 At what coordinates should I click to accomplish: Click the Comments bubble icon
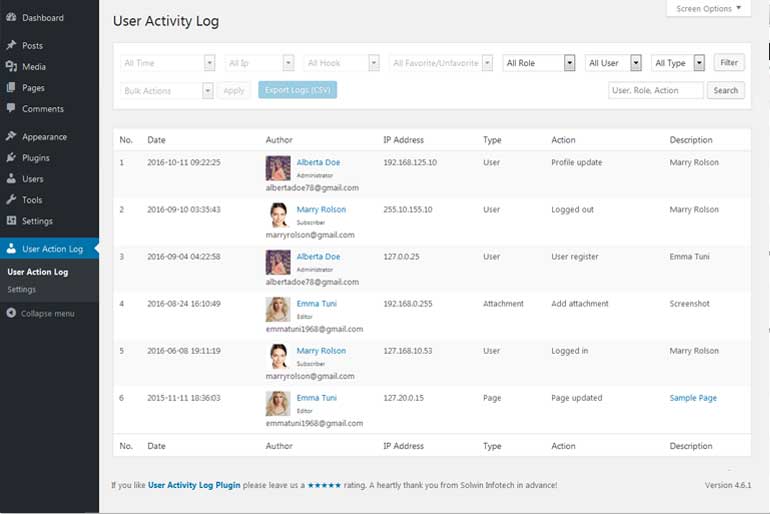(x=11, y=108)
